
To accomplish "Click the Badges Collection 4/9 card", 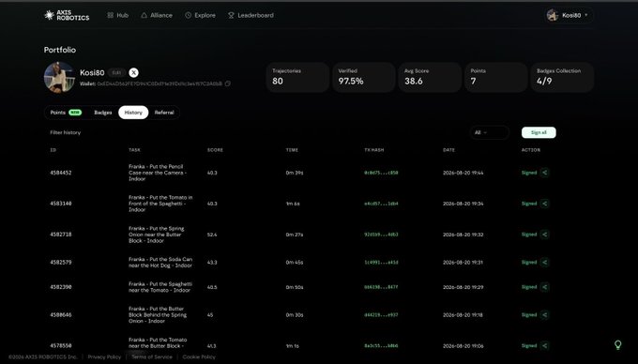I will click(x=562, y=77).
